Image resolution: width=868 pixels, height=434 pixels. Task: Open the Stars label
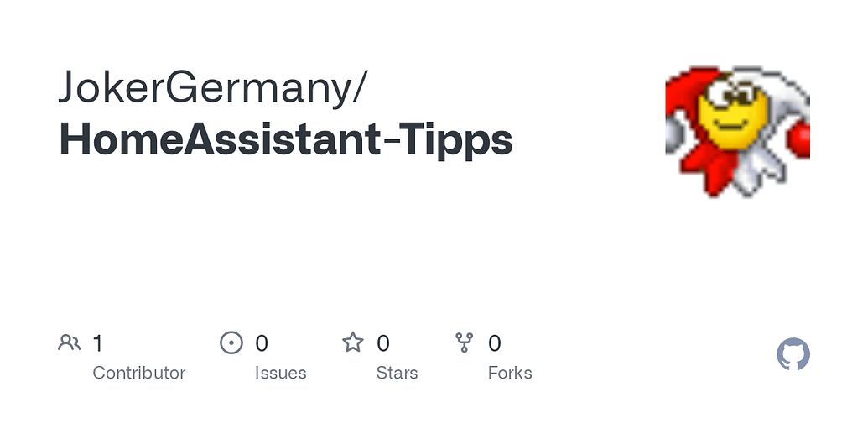pos(397,373)
